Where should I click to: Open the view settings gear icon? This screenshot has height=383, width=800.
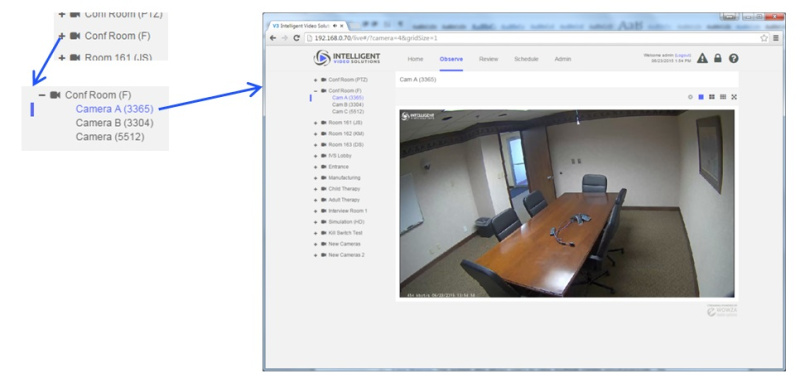[x=690, y=97]
